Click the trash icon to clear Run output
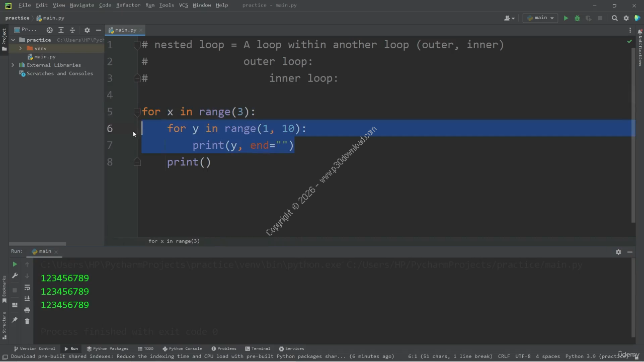The width and height of the screenshot is (644, 362). click(27, 321)
